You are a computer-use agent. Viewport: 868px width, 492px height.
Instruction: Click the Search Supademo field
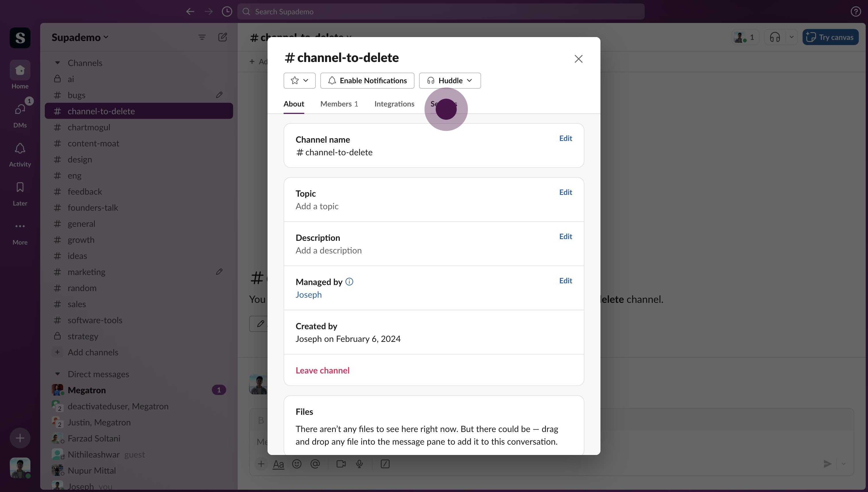tap(441, 11)
